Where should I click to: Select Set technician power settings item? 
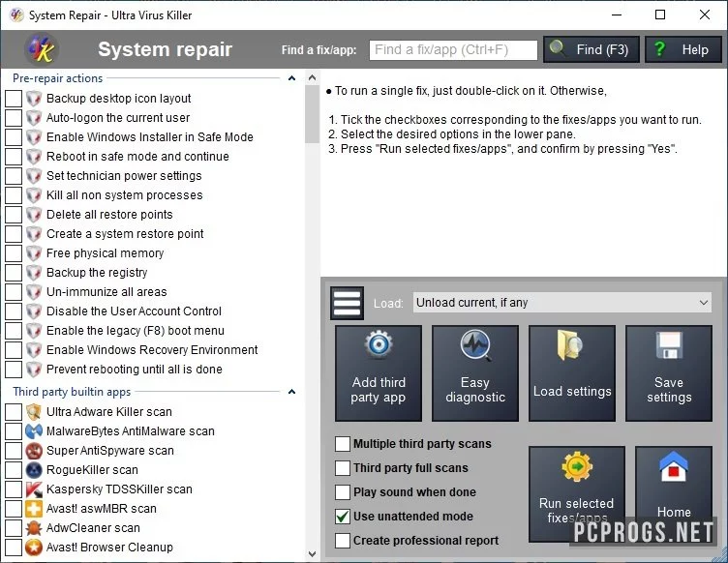(124, 176)
